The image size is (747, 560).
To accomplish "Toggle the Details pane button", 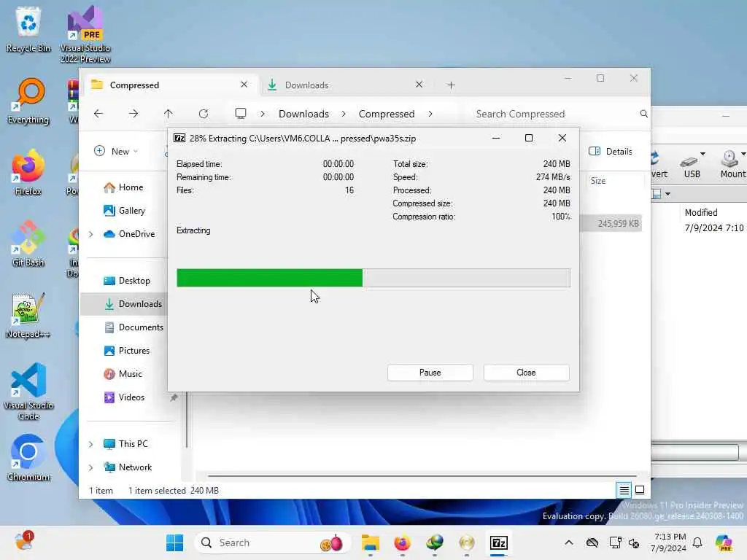I will pos(611,152).
